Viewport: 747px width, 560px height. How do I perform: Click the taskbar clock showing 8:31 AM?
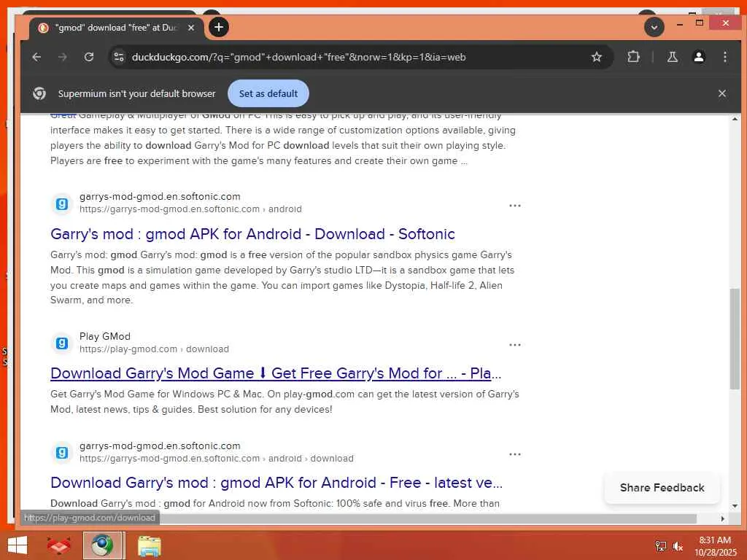point(715,546)
